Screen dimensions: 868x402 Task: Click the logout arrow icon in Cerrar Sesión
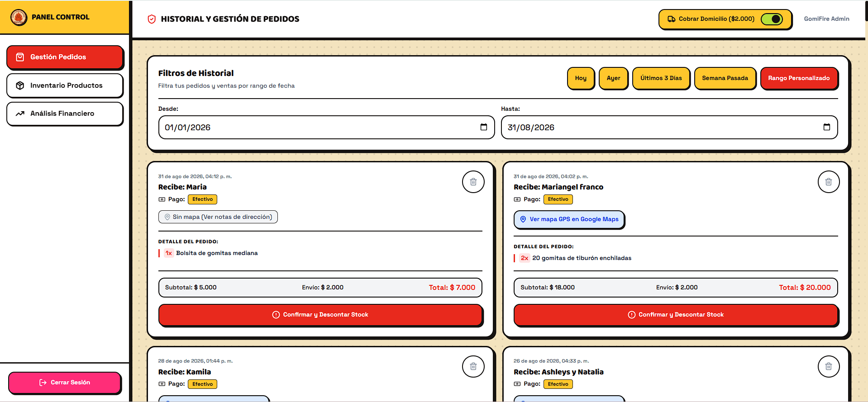point(43,383)
